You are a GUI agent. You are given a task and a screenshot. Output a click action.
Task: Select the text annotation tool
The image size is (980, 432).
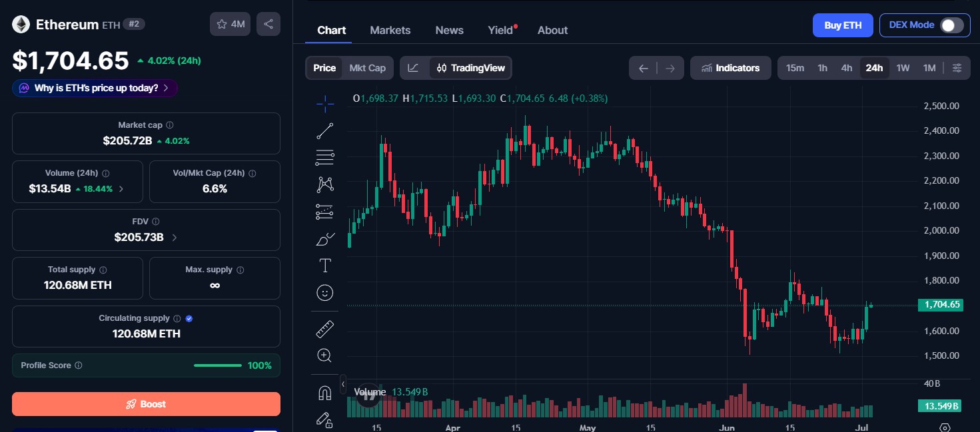325,266
